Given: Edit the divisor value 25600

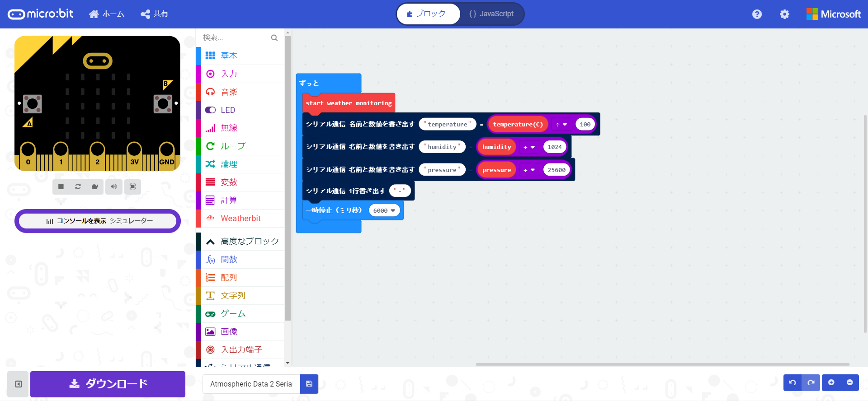Looking at the screenshot, I should 557,170.
